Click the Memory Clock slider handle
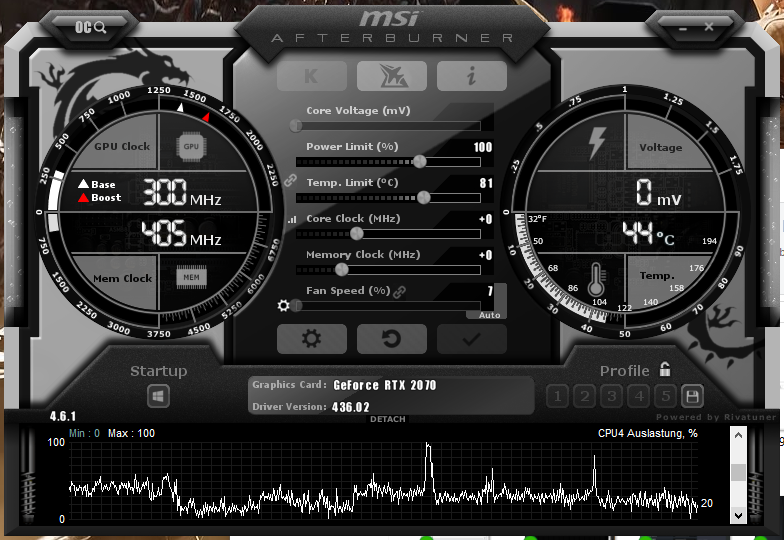Image resolution: width=784 pixels, height=540 pixels. (342, 270)
